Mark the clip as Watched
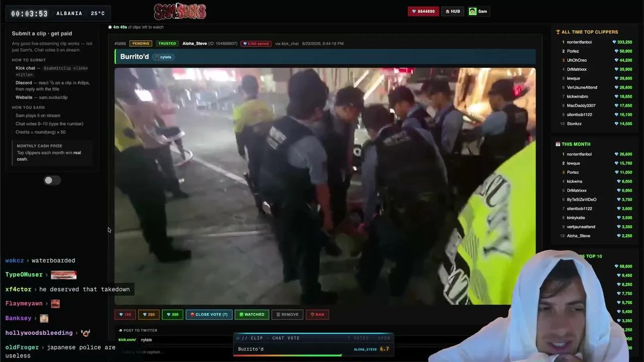This screenshot has height=362, width=644. click(252, 315)
